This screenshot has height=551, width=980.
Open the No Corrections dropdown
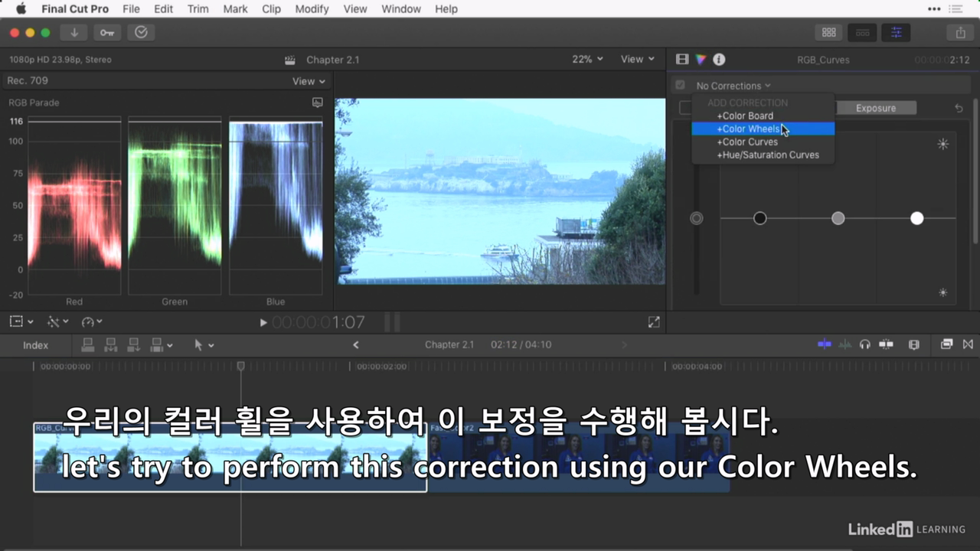(733, 86)
